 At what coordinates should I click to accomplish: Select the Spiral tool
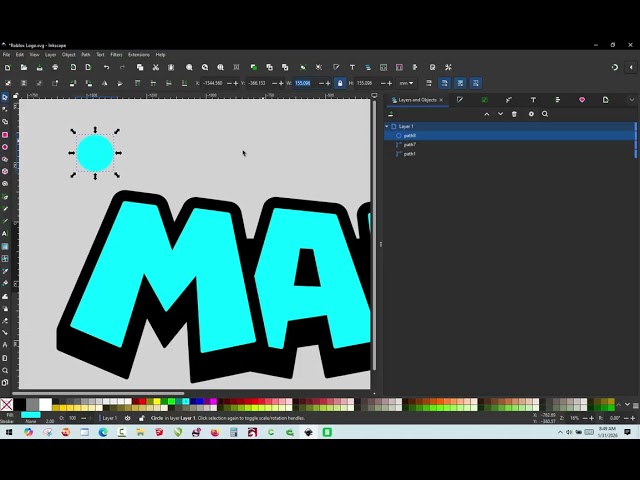(x=5, y=184)
